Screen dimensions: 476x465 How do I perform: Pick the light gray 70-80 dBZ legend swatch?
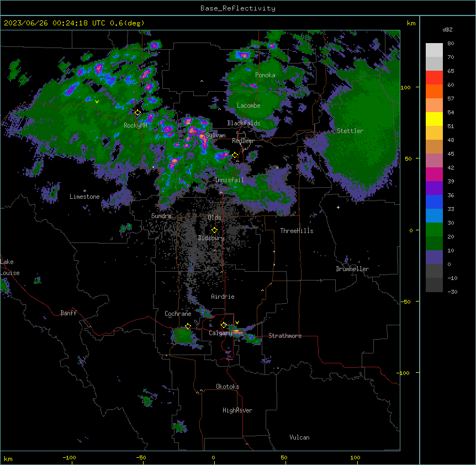pos(434,50)
